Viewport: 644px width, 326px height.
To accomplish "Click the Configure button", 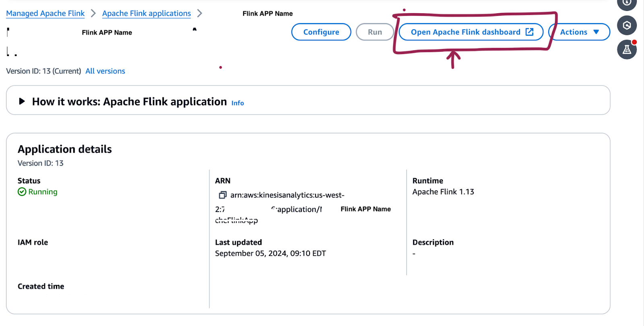I will (x=321, y=32).
